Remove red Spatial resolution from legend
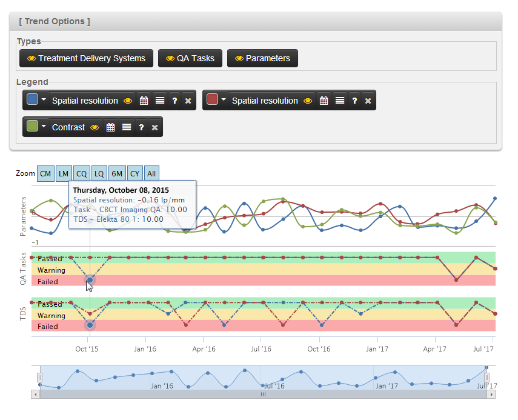This screenshot has width=518, height=420. point(368,101)
